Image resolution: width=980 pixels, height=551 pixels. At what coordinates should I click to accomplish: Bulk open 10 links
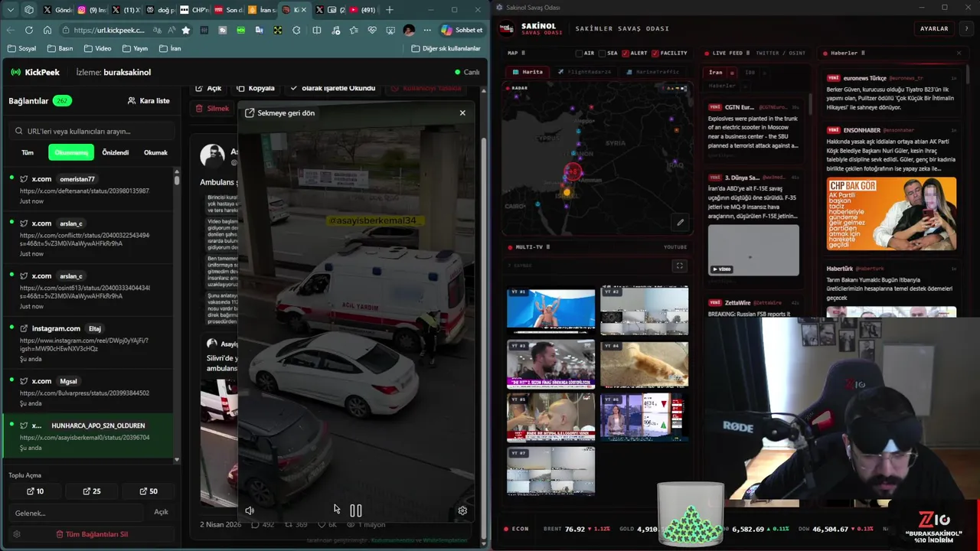point(35,491)
